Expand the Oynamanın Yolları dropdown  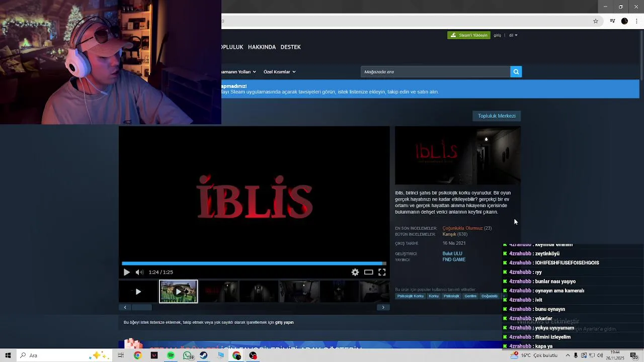239,72
